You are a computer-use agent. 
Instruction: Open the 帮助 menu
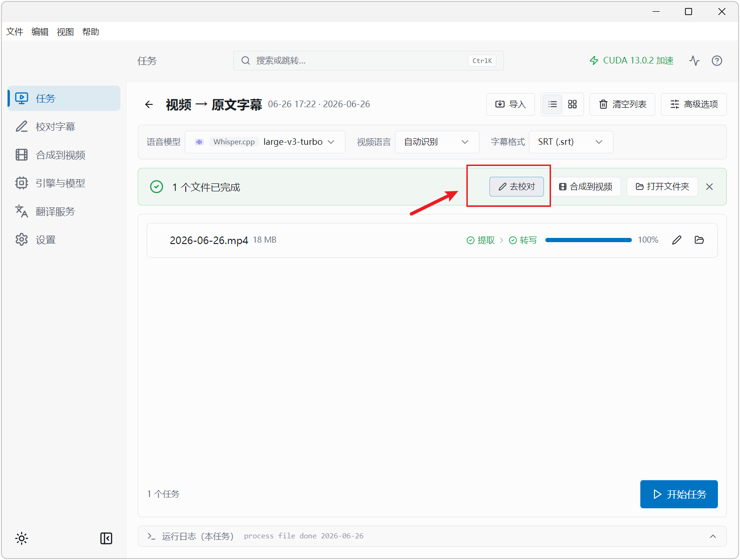coord(91,32)
